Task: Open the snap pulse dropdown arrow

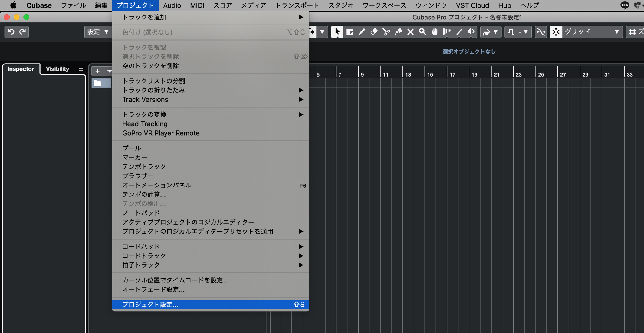Action: click(526, 32)
